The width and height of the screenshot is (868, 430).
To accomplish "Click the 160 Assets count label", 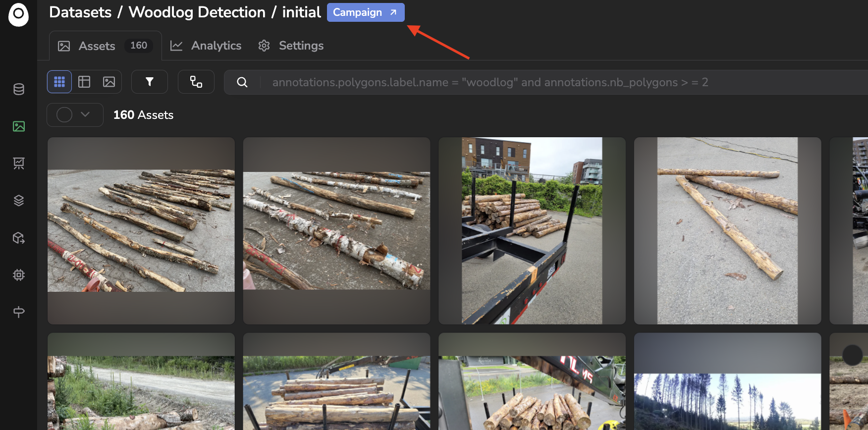I will click(x=143, y=115).
